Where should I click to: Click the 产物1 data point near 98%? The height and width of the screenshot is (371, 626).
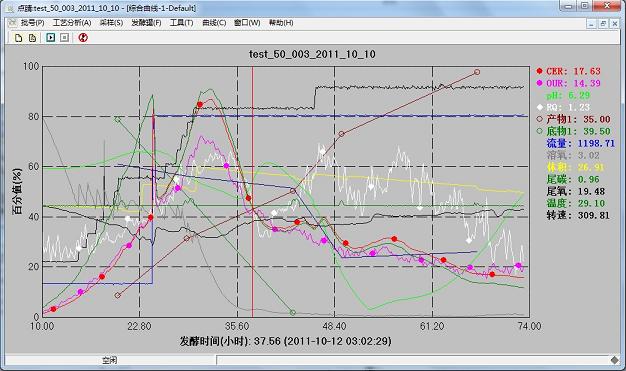(477, 72)
